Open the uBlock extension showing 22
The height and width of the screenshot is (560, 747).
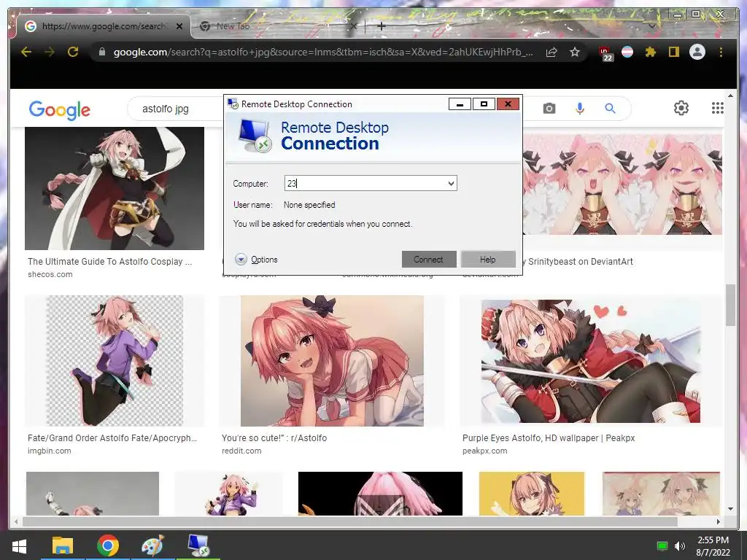click(x=606, y=53)
